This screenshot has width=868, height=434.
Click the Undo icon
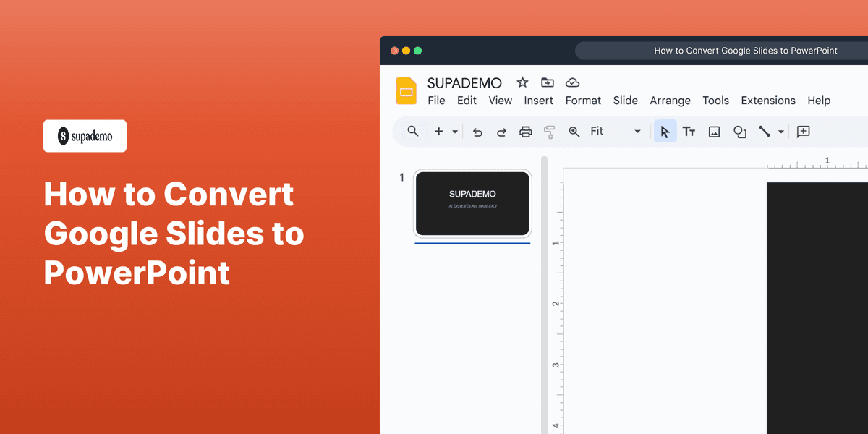coord(477,132)
